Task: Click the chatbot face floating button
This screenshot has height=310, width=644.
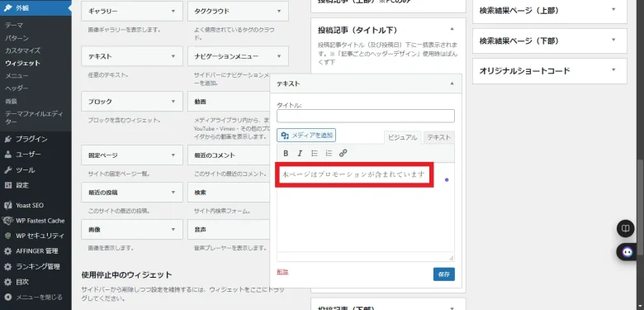Action: 627,251
